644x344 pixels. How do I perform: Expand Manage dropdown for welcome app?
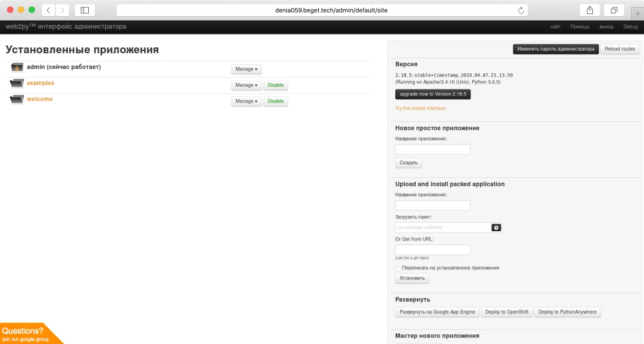(246, 101)
